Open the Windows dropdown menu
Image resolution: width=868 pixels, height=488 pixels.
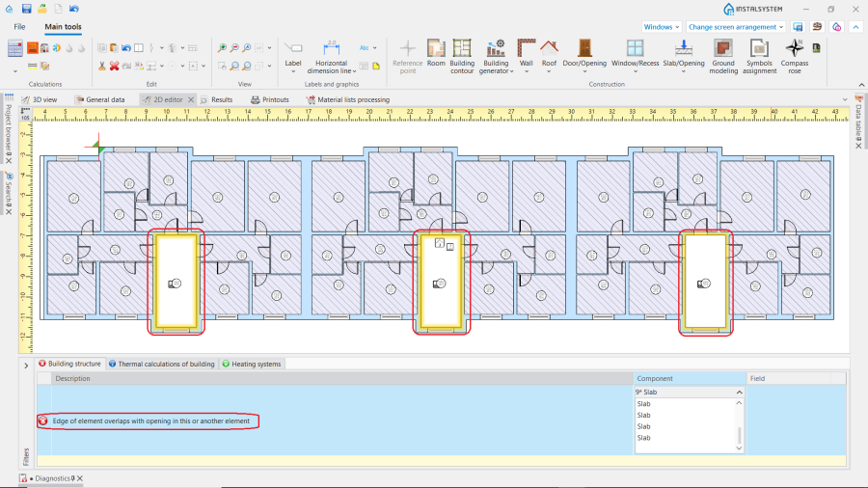click(x=662, y=27)
